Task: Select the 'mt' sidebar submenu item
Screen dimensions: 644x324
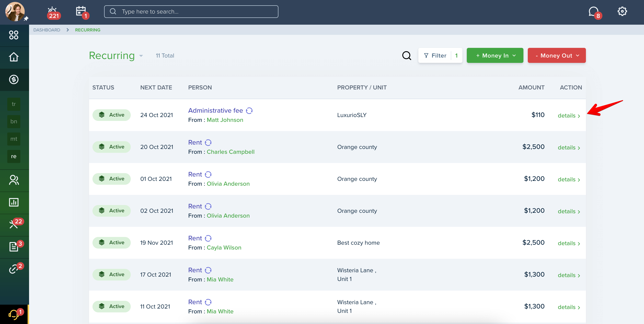Action: (x=14, y=139)
